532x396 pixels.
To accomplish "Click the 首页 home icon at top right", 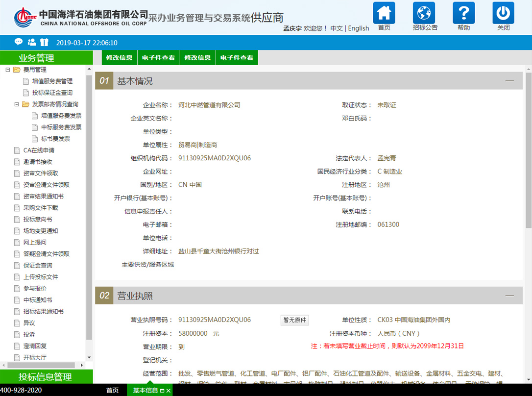I will click(384, 16).
